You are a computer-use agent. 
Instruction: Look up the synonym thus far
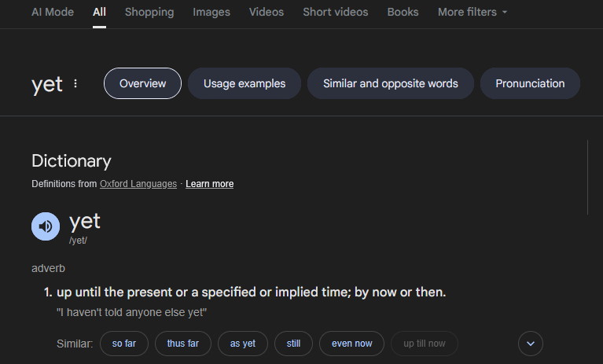[183, 344]
